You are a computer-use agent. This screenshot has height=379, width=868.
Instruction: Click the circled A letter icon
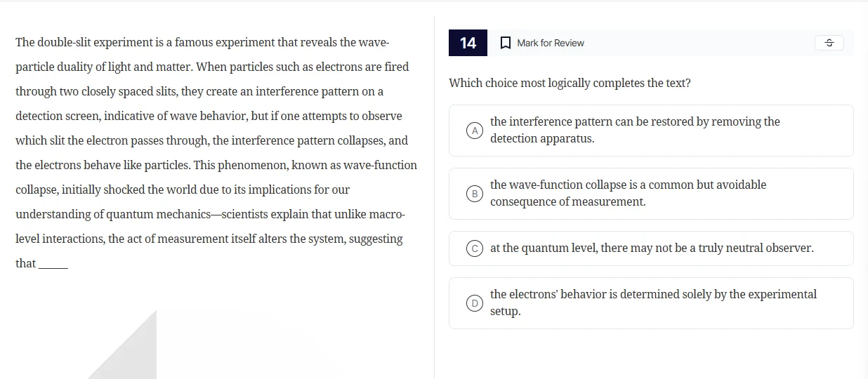point(475,131)
